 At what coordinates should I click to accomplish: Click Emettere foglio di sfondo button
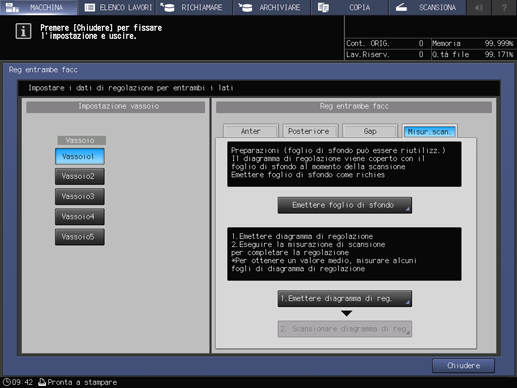(345, 205)
